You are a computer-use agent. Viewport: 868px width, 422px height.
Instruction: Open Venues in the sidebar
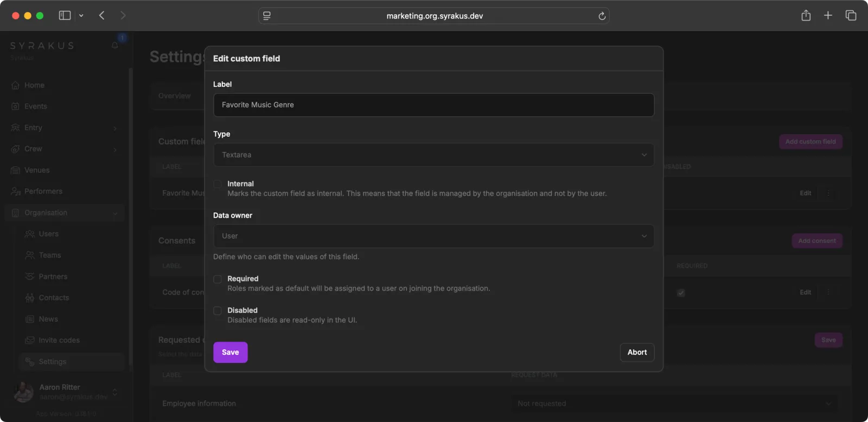tap(37, 170)
